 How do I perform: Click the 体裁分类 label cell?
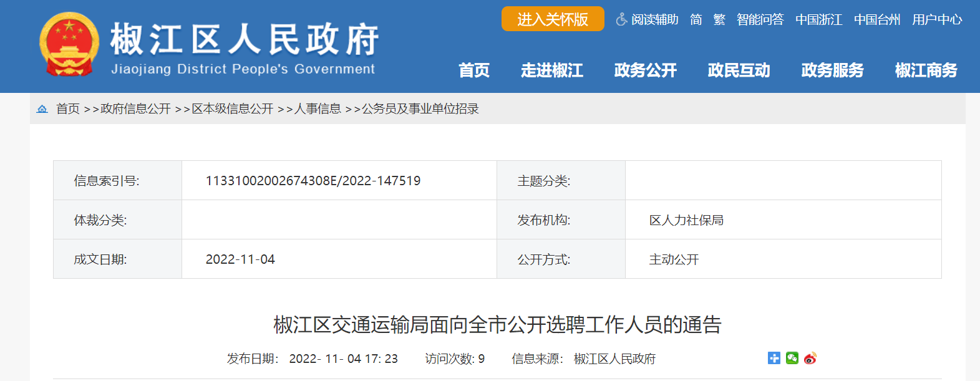click(x=118, y=220)
